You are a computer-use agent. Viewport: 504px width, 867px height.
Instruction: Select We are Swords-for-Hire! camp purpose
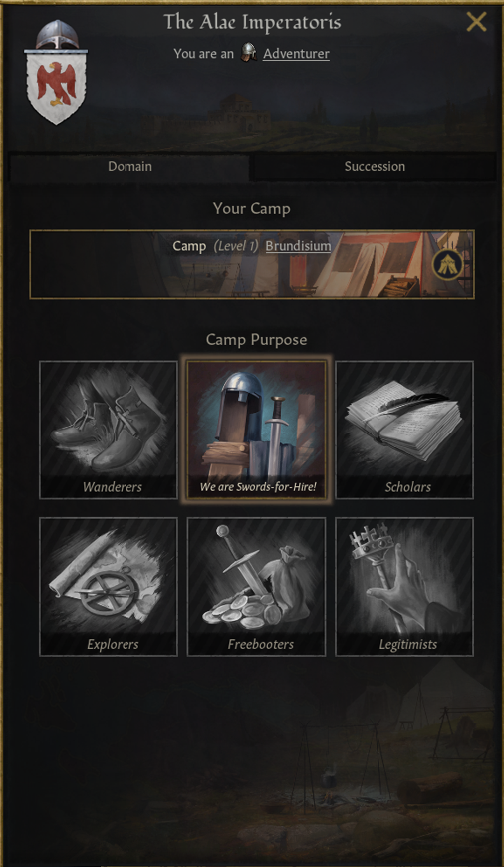[x=256, y=430]
